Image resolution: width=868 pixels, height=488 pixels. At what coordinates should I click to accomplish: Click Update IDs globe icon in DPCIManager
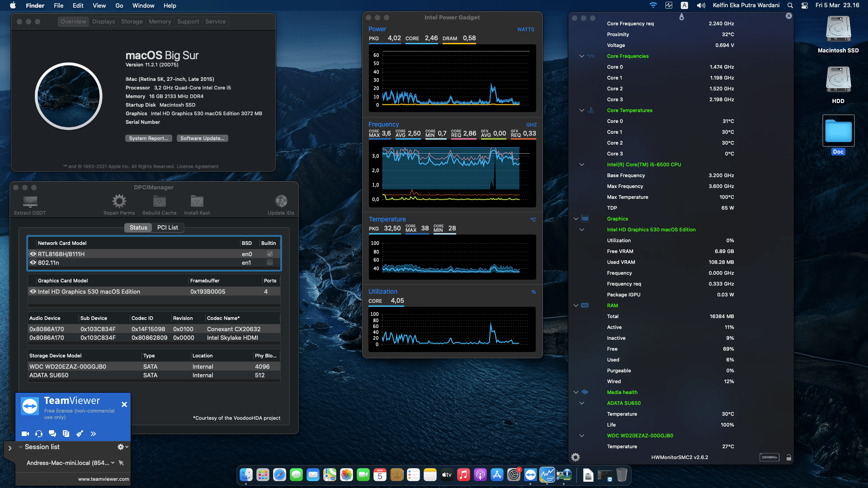(x=281, y=201)
